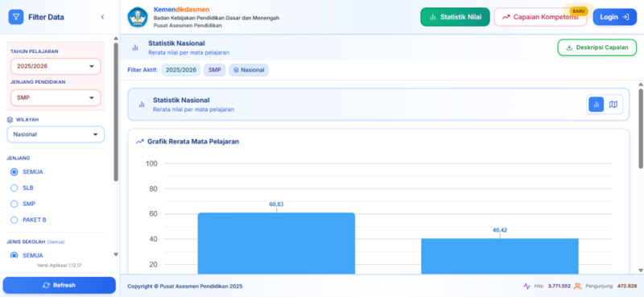Click the 'Pusat Asesmen Pendidikan' header text
Viewport: 644px width, 297px height.
188,26
